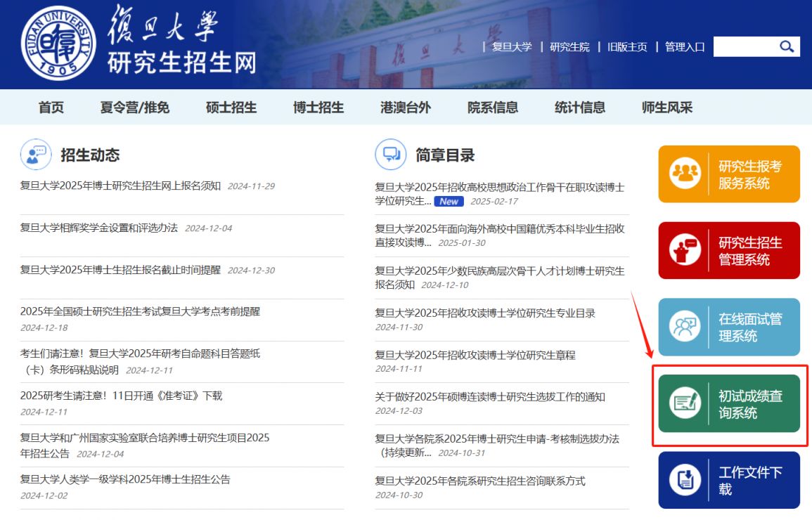Click the magnifier search icon
812x520 pixels.
tap(787, 46)
